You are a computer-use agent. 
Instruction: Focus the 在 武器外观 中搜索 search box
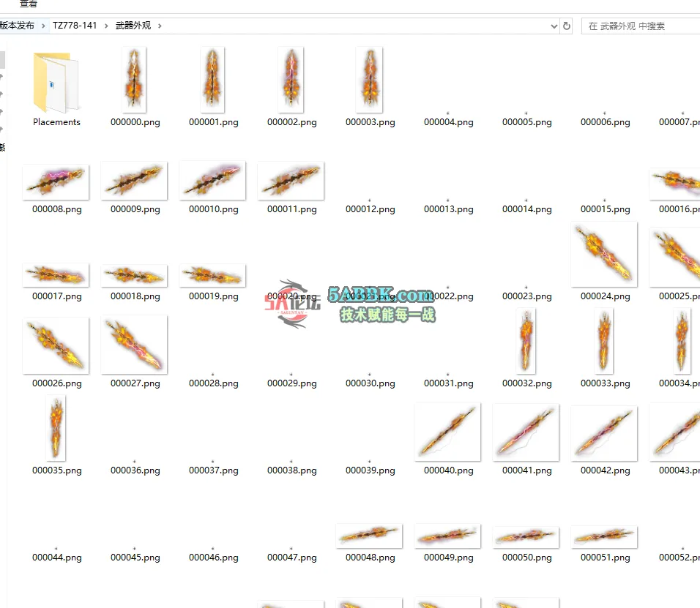click(x=641, y=26)
